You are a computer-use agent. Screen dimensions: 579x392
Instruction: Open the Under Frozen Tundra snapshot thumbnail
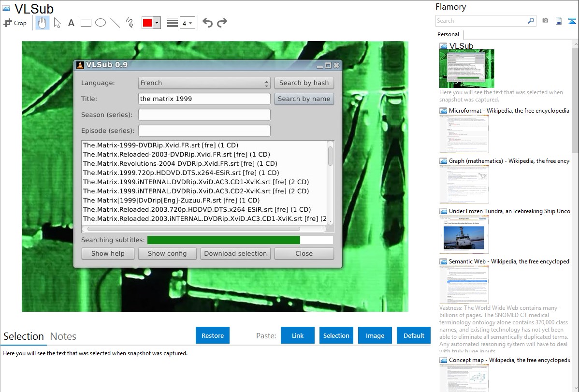(x=464, y=234)
